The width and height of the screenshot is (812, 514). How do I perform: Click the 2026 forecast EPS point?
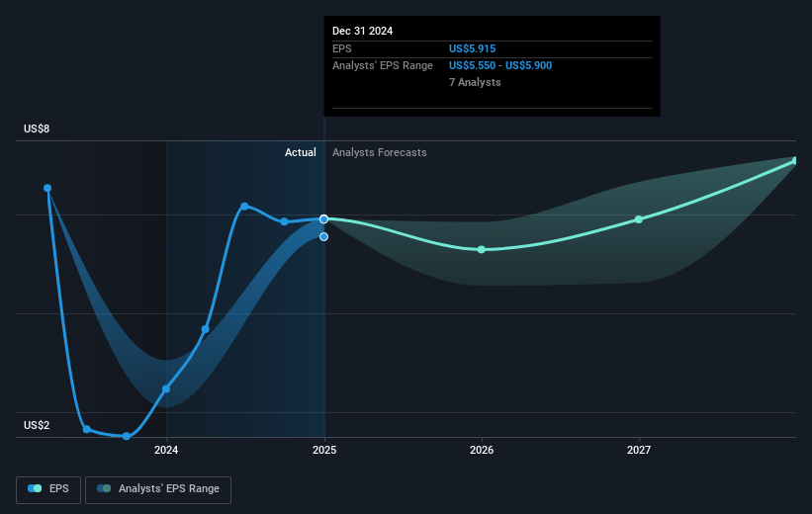[481, 249]
